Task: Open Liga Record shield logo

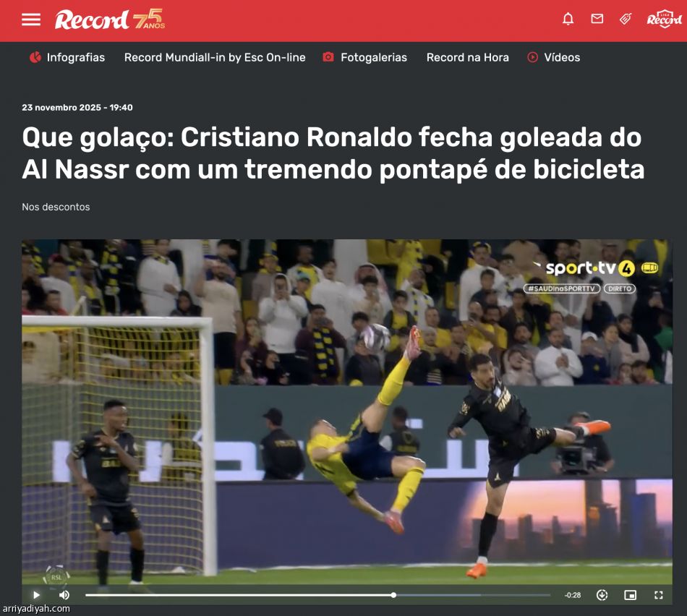Action: tap(664, 19)
